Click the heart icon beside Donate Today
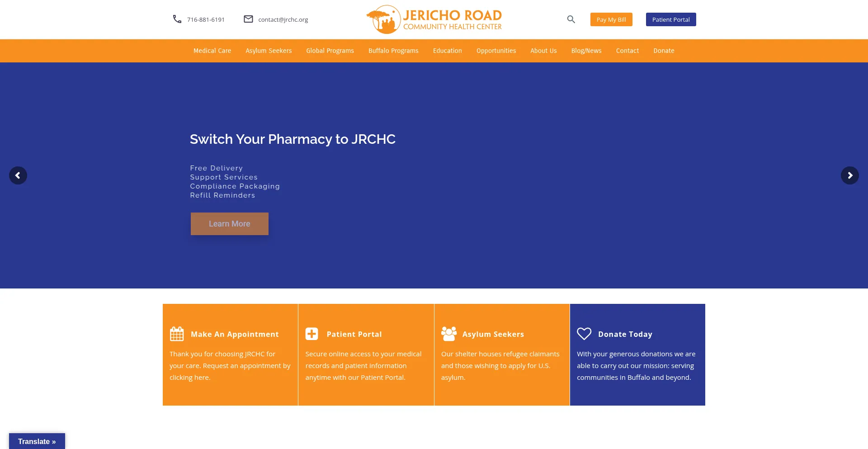This screenshot has height=449, width=868. pyautogui.click(x=584, y=334)
